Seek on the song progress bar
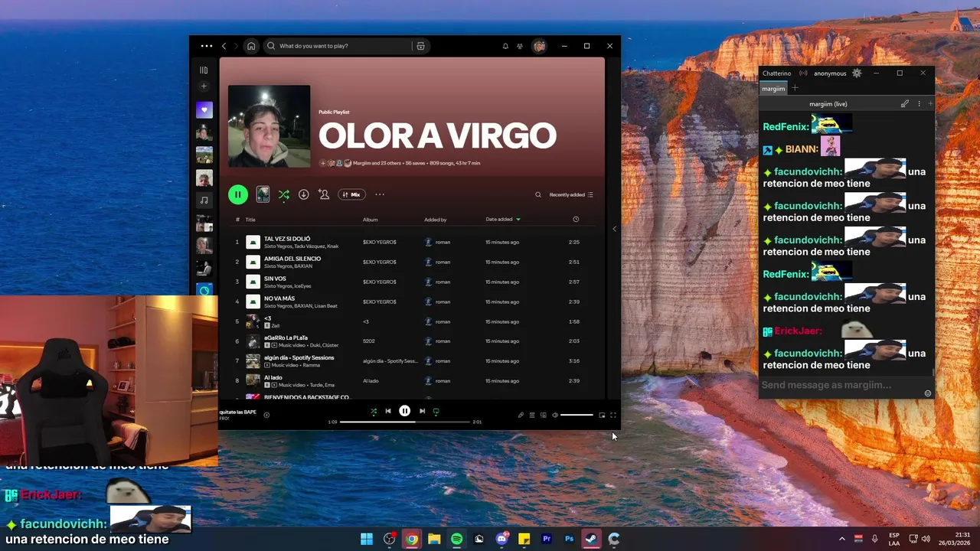 (405, 422)
